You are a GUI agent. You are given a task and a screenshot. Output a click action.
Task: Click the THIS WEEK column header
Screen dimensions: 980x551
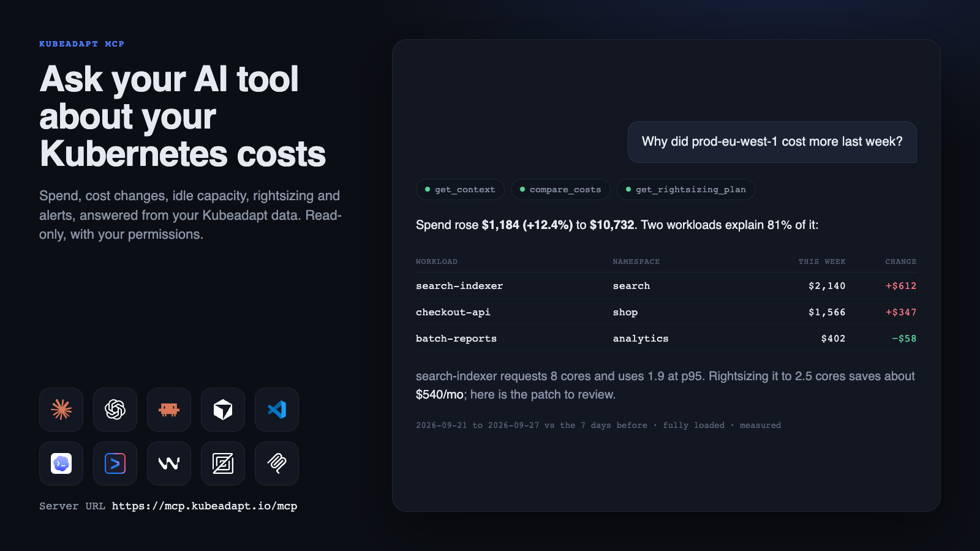(x=822, y=261)
